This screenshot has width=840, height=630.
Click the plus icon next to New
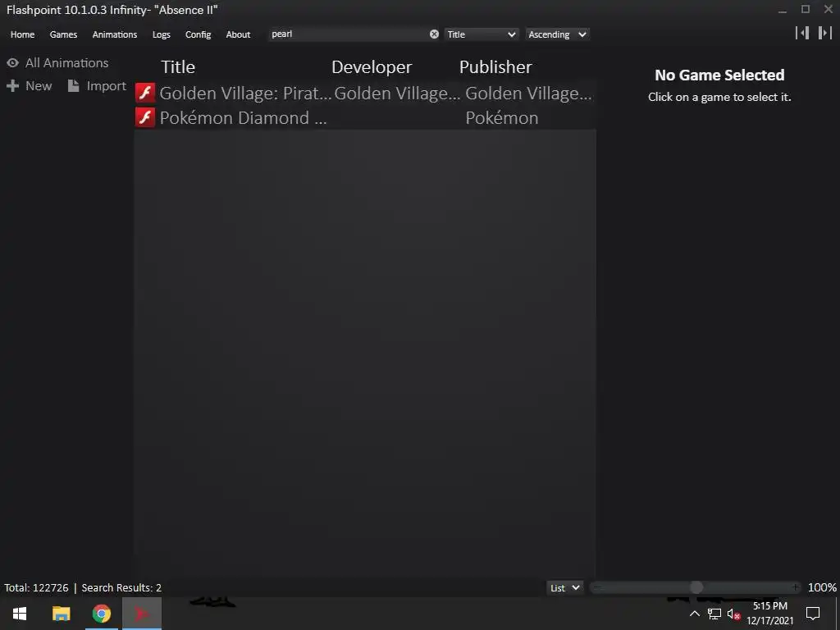(x=13, y=85)
